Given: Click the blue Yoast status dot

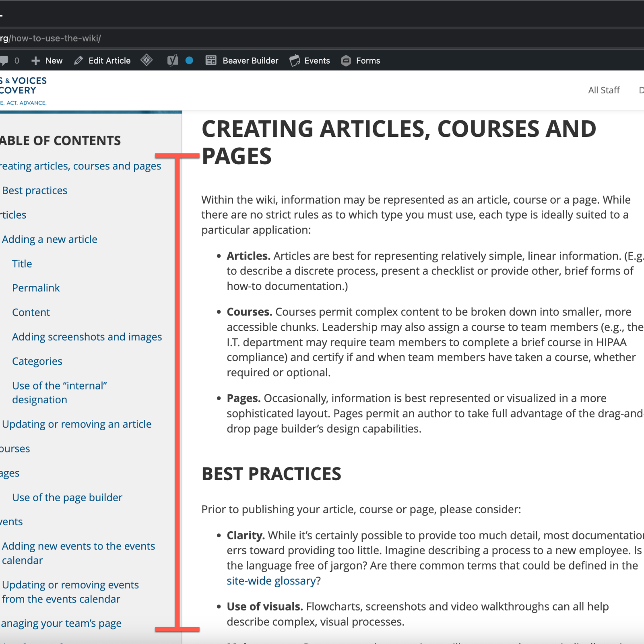Looking at the screenshot, I should coord(189,61).
